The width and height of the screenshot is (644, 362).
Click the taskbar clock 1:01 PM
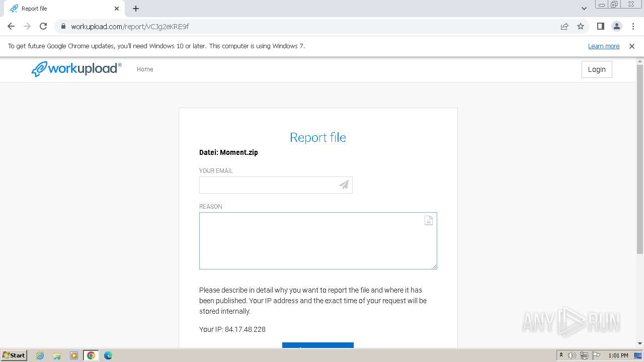[618, 355]
